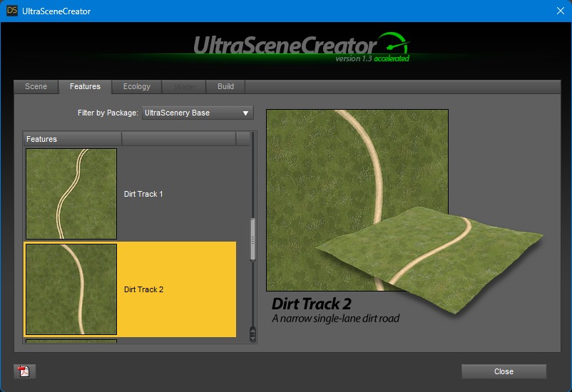Click the Features column header
Viewport: 572px width, 392px height.
click(73, 139)
